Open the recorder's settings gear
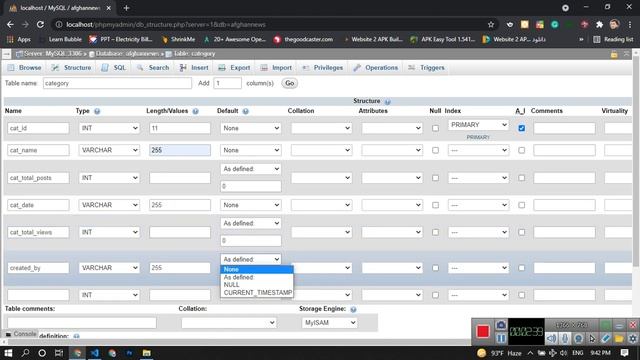The width and height of the screenshot is (640, 360). point(633,338)
